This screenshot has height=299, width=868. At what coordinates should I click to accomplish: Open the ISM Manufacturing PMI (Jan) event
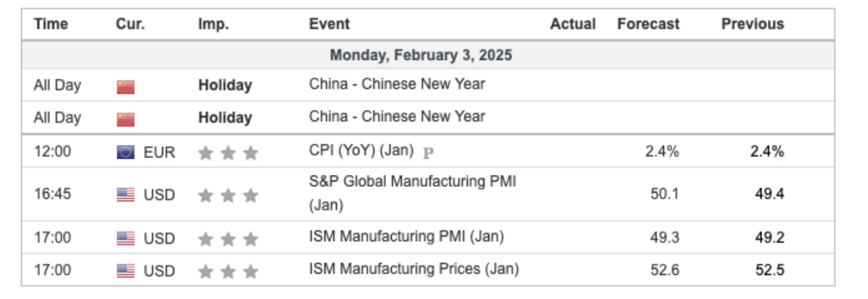point(406,238)
